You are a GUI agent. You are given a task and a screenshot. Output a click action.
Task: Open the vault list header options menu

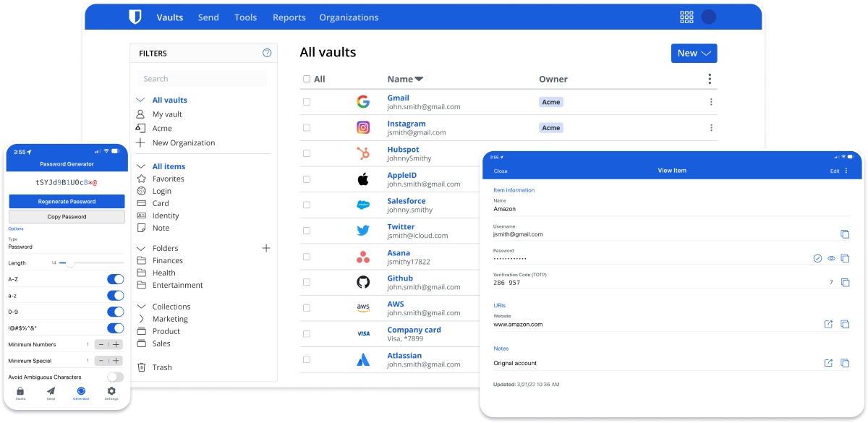click(x=710, y=79)
